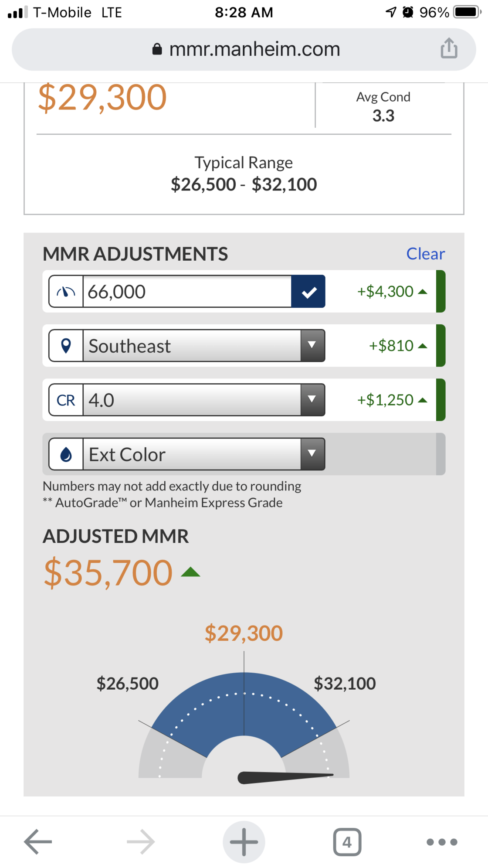Tap the share icon in address bar
This screenshot has height=868, width=488.
tap(448, 48)
